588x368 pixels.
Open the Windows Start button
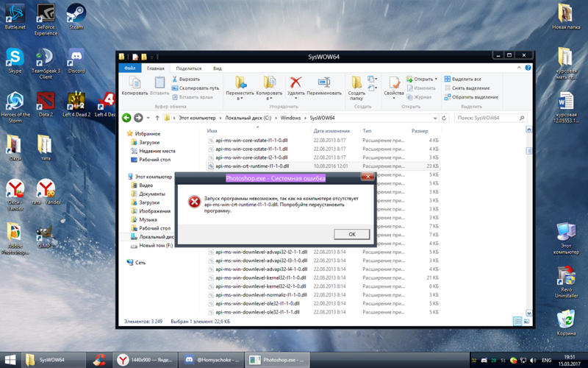coord(10,360)
